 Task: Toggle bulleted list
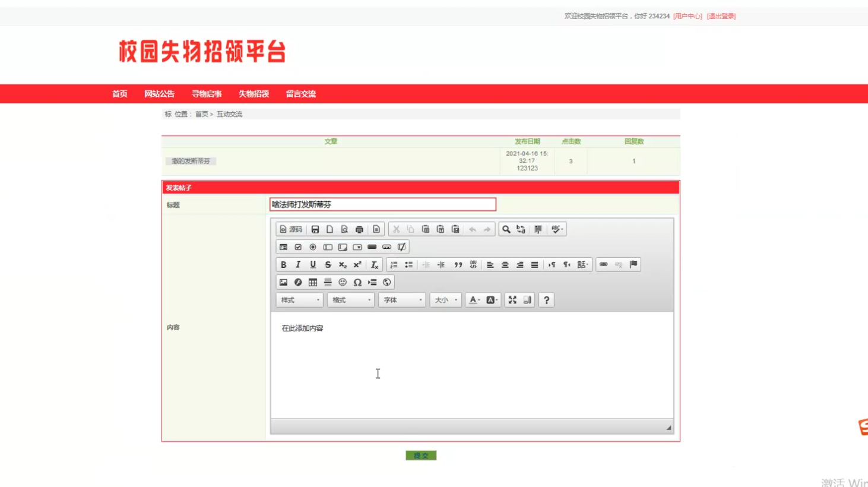point(409,265)
